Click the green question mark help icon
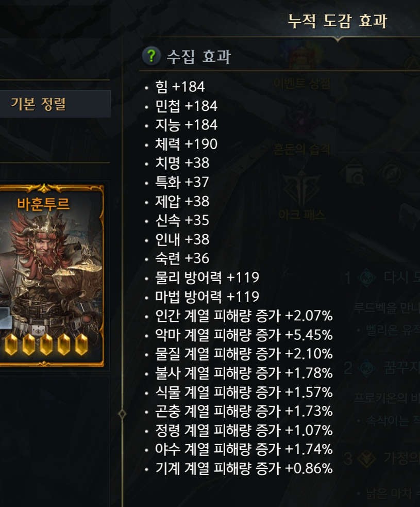The image size is (420, 507). pos(151,56)
